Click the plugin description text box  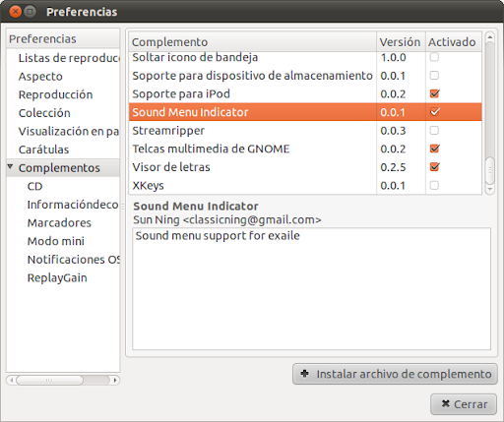pos(311,289)
